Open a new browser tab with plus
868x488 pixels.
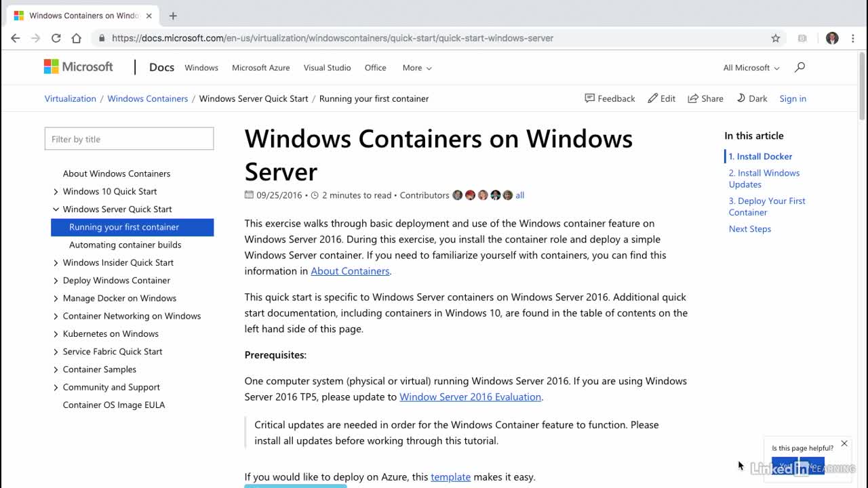173,16
